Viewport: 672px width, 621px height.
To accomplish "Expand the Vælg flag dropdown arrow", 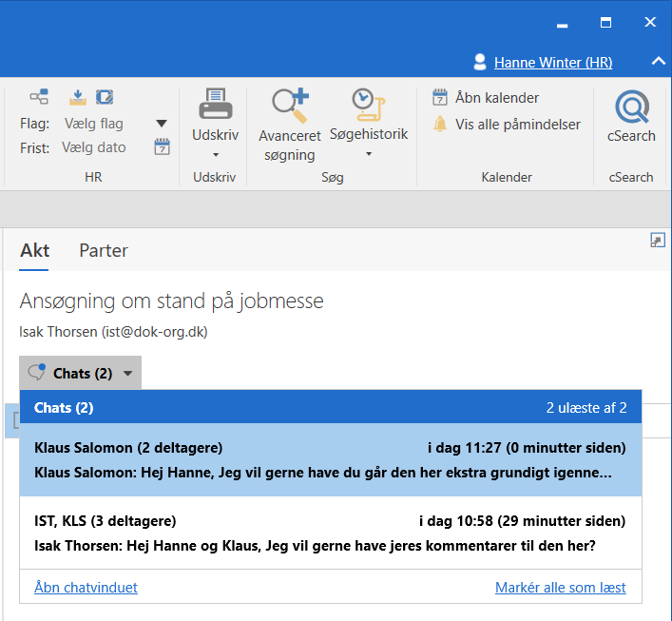I will (162, 124).
